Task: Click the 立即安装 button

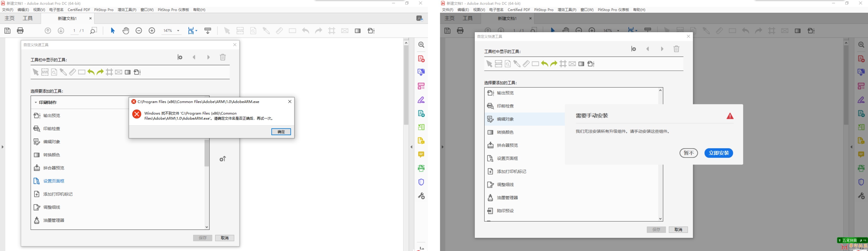Action: click(718, 153)
